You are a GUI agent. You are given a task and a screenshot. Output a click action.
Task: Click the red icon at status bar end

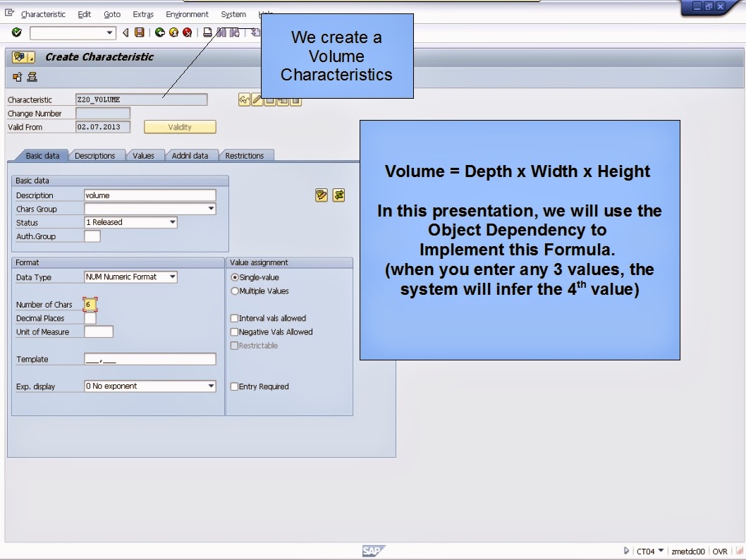click(740, 551)
